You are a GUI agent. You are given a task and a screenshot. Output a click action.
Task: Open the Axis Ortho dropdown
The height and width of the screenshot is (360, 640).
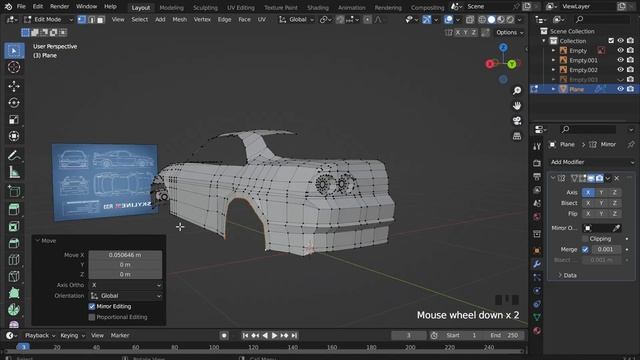125,285
